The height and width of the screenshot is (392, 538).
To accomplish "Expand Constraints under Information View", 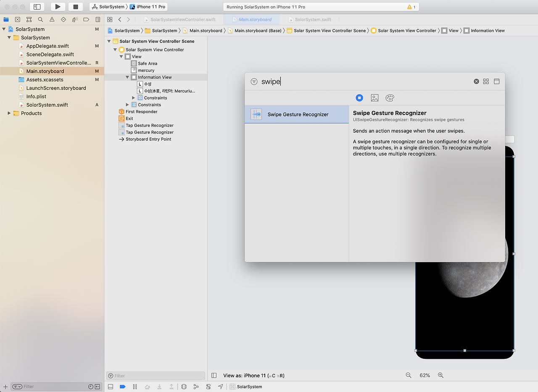I will tap(134, 98).
